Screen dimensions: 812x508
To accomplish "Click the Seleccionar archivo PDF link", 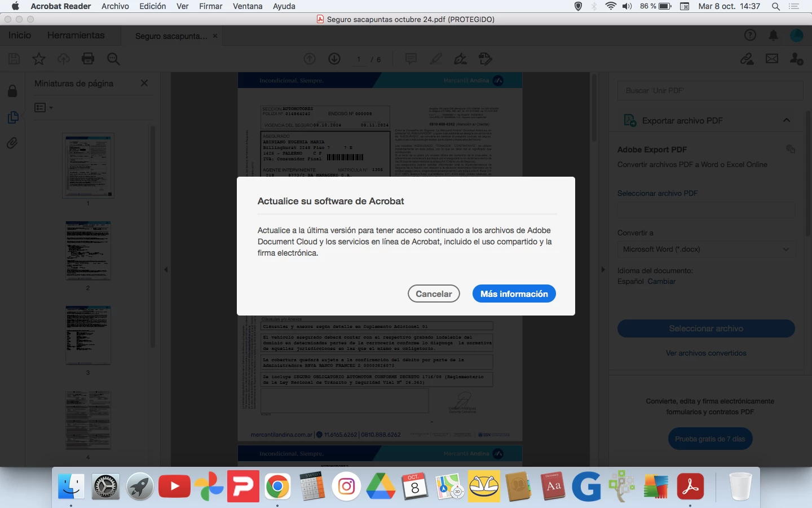I will click(x=657, y=193).
